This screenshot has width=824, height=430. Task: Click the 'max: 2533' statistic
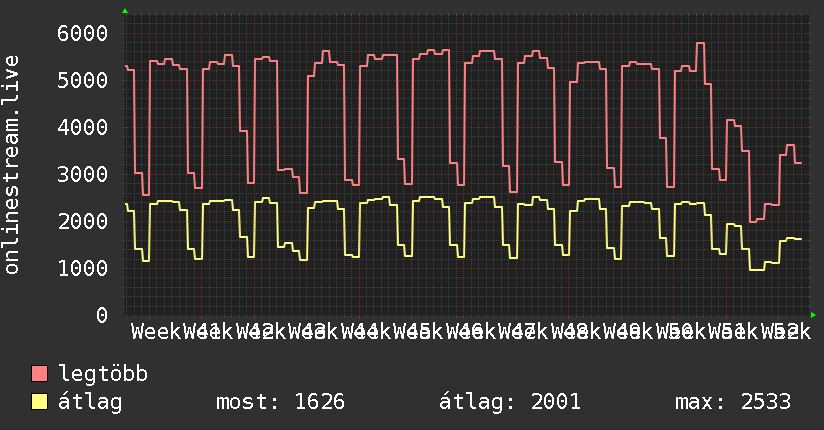point(733,402)
